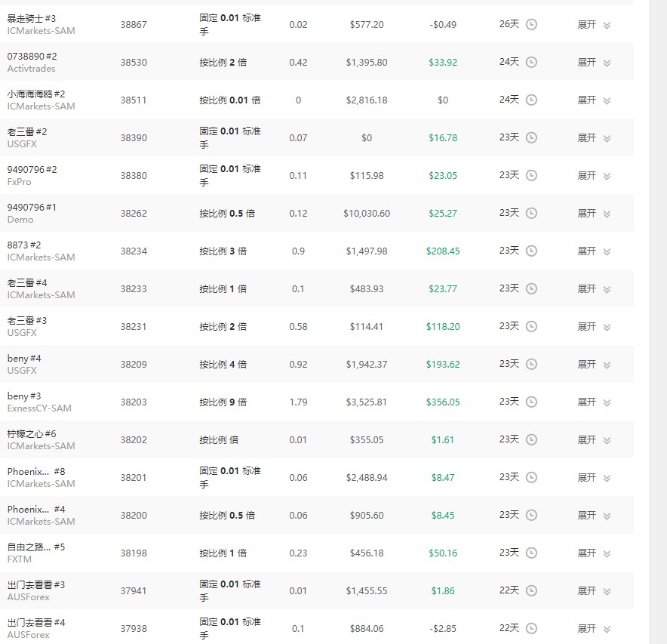667x644 pixels.
Task: Click the 按比例 3 倍 setting
Action: click(223, 251)
